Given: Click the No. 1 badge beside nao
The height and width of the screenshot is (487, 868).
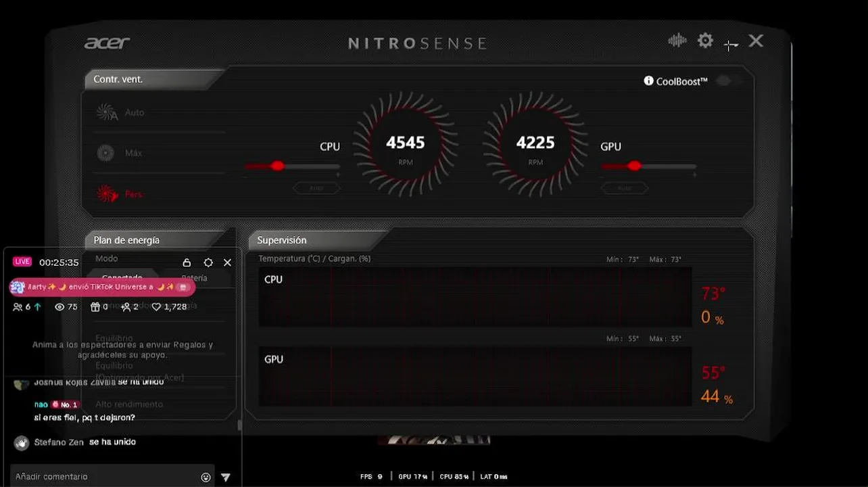Looking at the screenshot, I should coord(66,404).
